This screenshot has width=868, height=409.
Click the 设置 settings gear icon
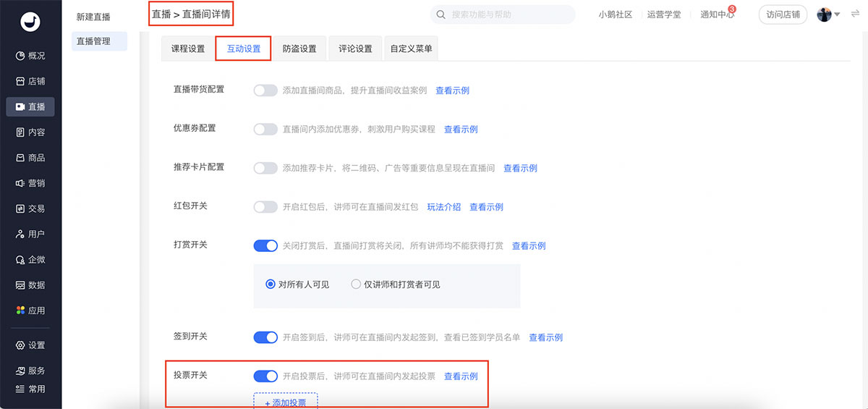(x=20, y=345)
